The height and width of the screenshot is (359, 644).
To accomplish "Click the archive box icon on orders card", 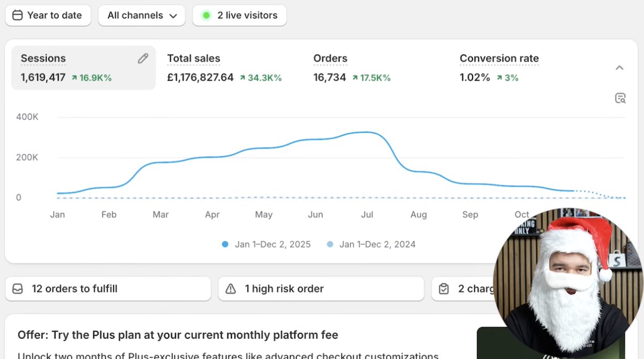I will coord(18,288).
